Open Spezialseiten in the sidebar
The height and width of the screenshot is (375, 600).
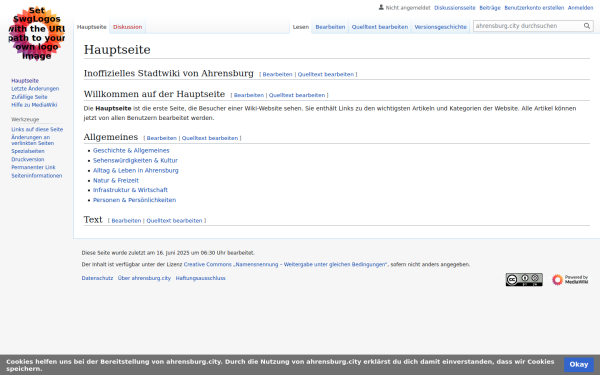pyautogui.click(x=28, y=151)
